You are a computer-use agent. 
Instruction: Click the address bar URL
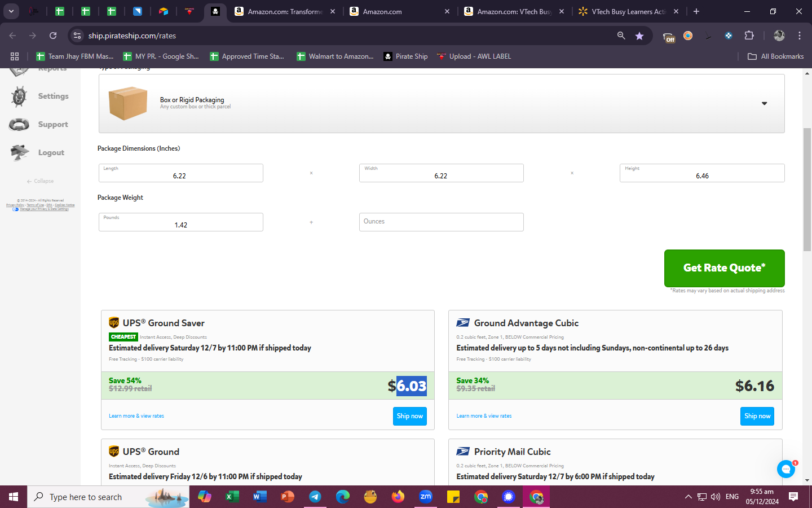point(132,36)
